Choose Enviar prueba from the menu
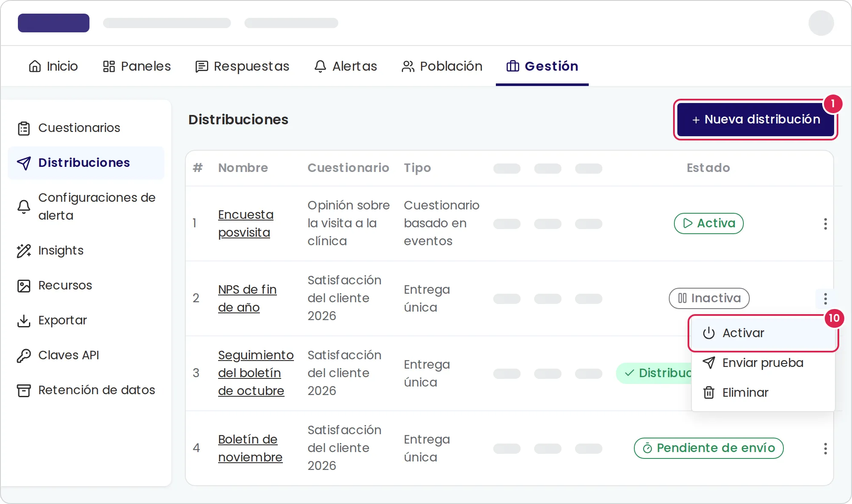This screenshot has height=504, width=852. [x=763, y=363]
